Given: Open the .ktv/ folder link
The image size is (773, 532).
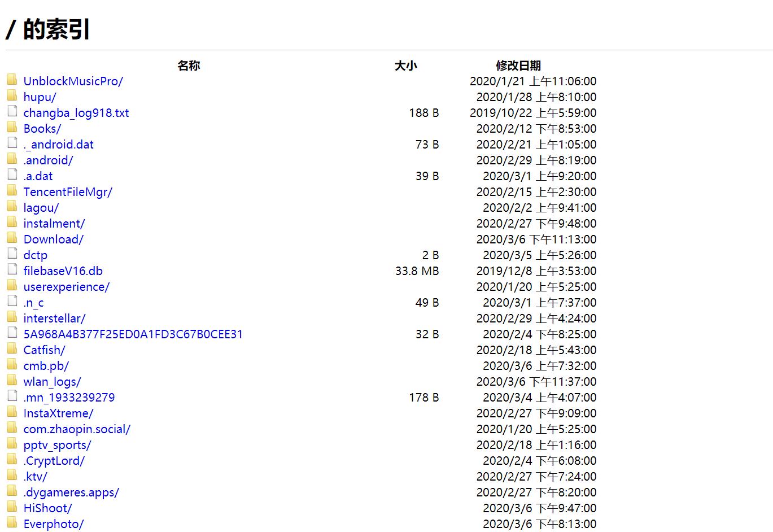Looking at the screenshot, I should [x=36, y=477].
